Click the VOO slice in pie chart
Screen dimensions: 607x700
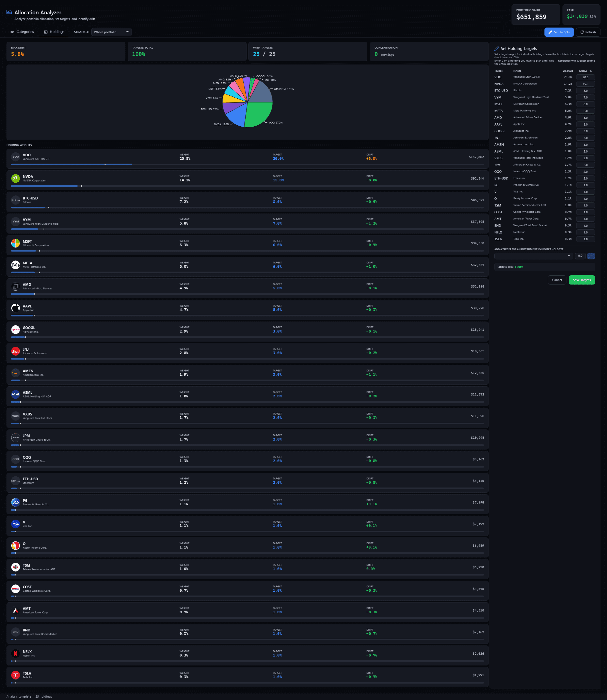pyautogui.click(x=259, y=114)
